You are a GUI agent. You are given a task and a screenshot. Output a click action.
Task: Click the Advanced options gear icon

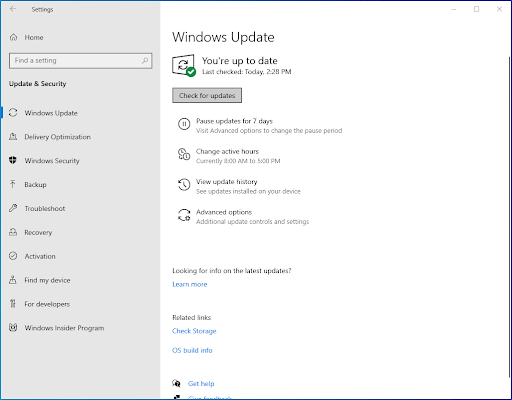(x=184, y=215)
